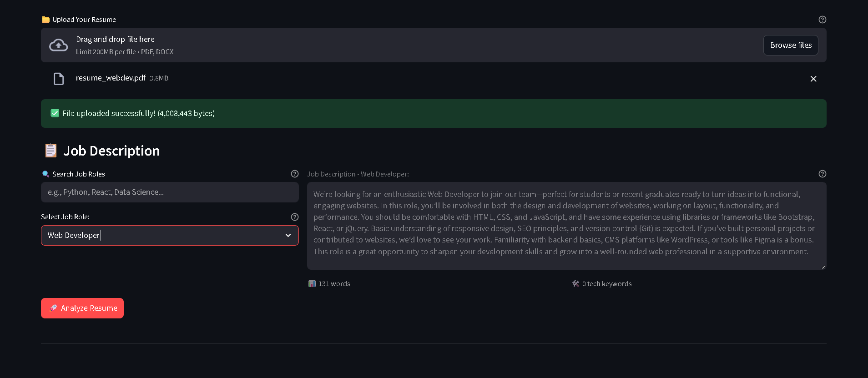Click the magnifier icon next to Search Job Roles
Viewport: 868px width, 378px height.
[45, 174]
